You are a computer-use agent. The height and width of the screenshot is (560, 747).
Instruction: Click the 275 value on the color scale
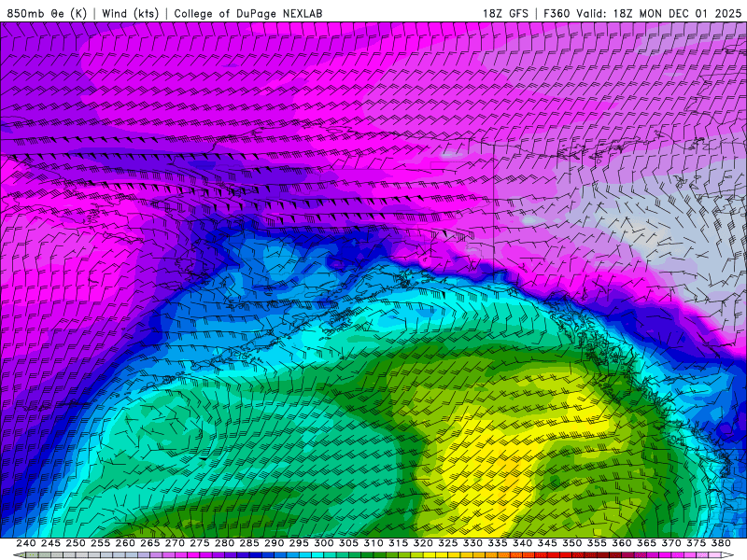[200, 543]
